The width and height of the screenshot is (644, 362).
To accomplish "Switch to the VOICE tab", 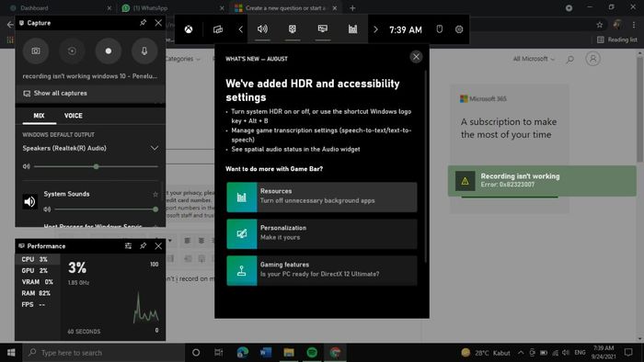I will click(x=73, y=116).
